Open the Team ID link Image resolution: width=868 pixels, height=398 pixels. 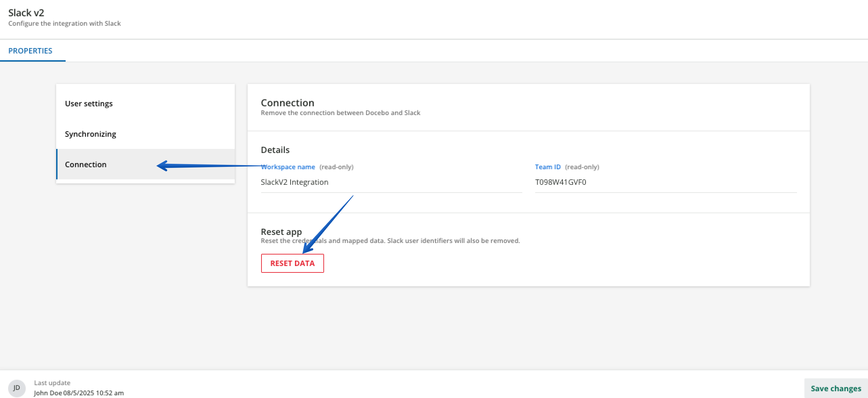pyautogui.click(x=547, y=167)
